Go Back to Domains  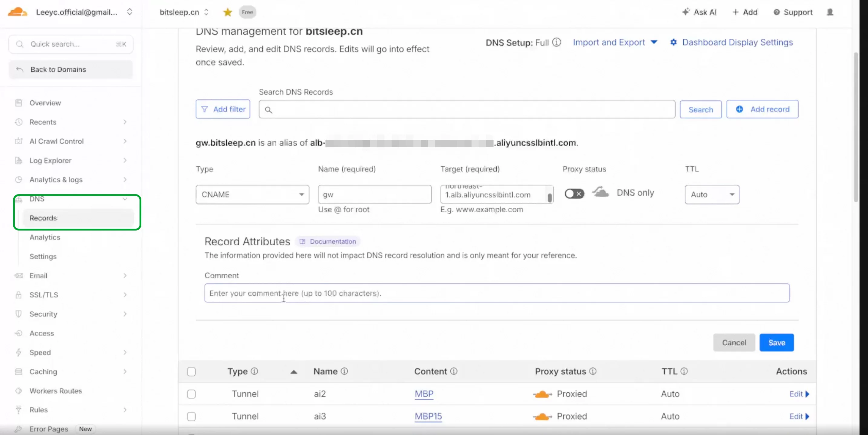coord(71,69)
